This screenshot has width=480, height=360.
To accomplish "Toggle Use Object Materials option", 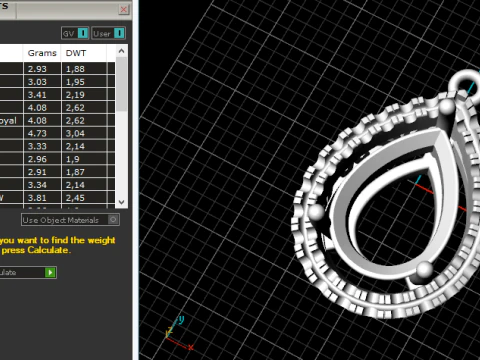I will coord(70,220).
